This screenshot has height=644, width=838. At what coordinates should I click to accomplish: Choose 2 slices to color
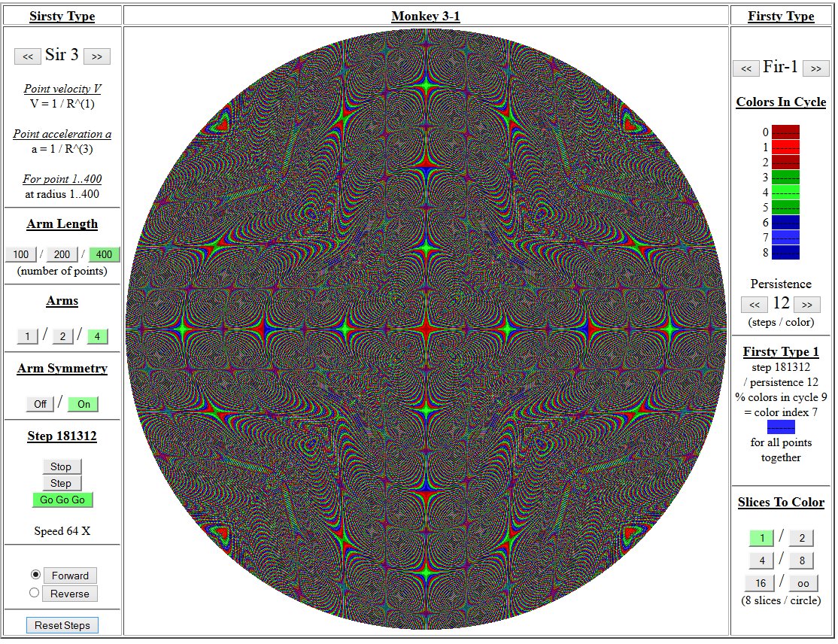click(x=802, y=538)
